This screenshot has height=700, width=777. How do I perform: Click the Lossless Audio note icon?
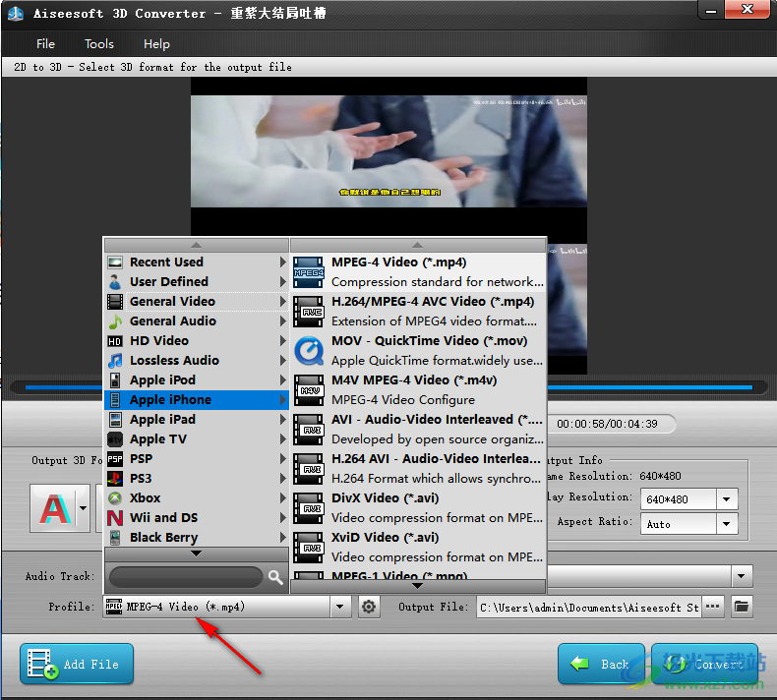[x=115, y=360]
